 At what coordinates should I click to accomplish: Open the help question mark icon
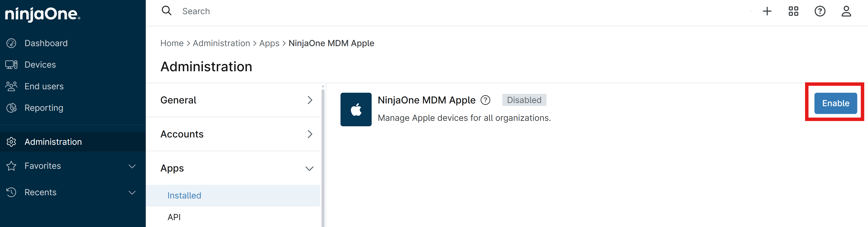tap(819, 11)
